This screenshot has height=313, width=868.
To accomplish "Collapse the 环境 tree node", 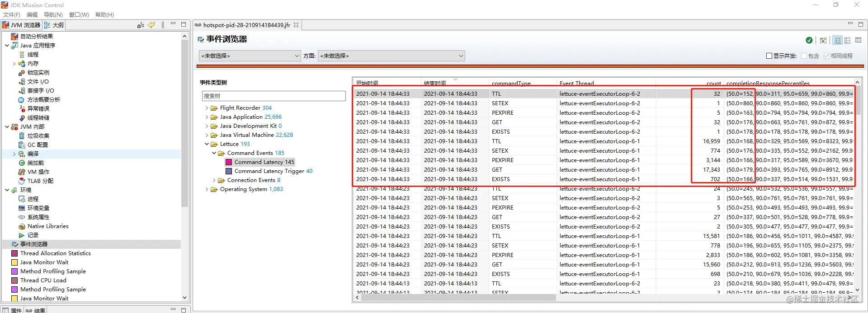I will (7, 190).
